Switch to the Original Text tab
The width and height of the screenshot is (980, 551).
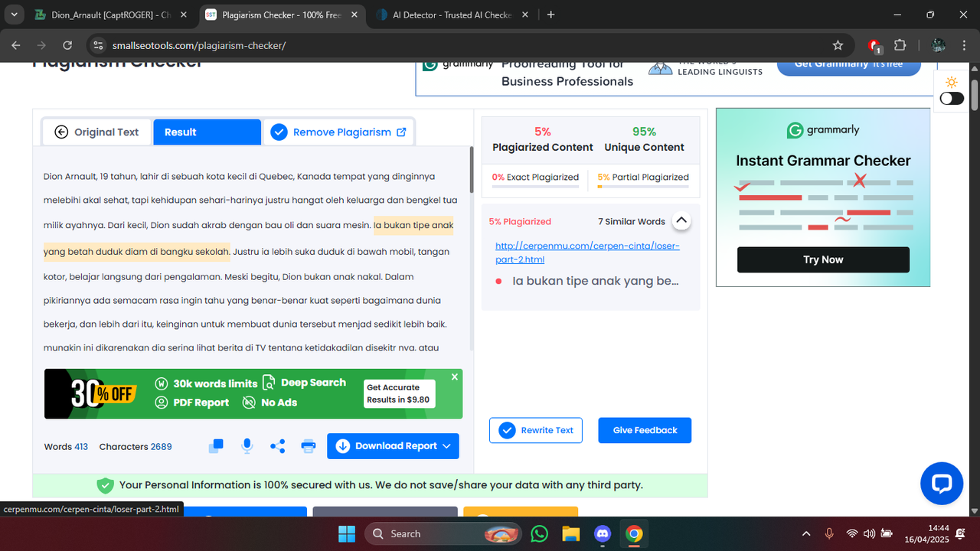click(x=97, y=132)
